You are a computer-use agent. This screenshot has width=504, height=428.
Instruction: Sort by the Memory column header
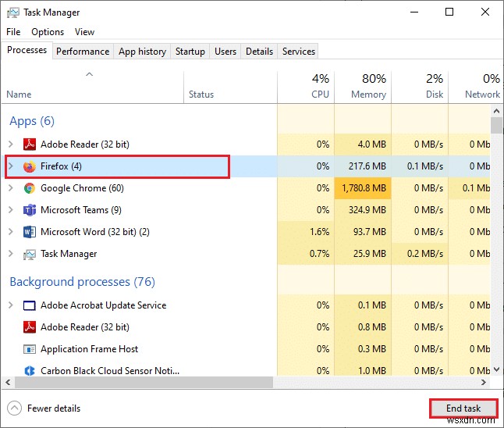[x=363, y=87]
